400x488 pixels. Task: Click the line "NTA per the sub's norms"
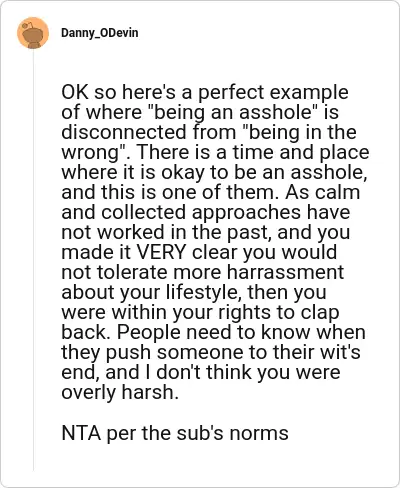[x=175, y=433]
